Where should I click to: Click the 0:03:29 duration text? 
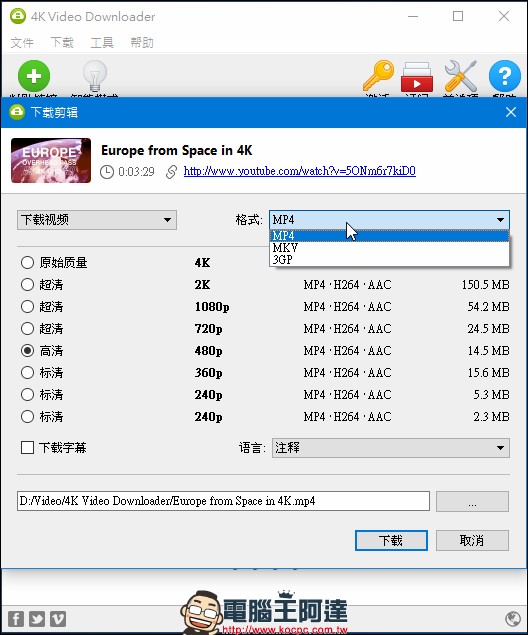(x=136, y=172)
